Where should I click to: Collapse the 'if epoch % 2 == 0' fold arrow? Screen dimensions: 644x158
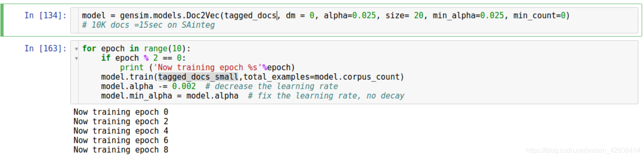pos(76,58)
